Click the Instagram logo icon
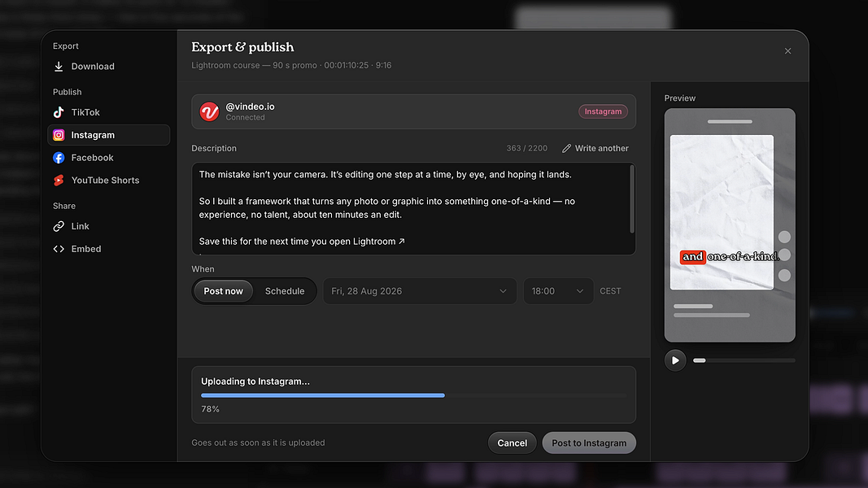 click(x=59, y=135)
